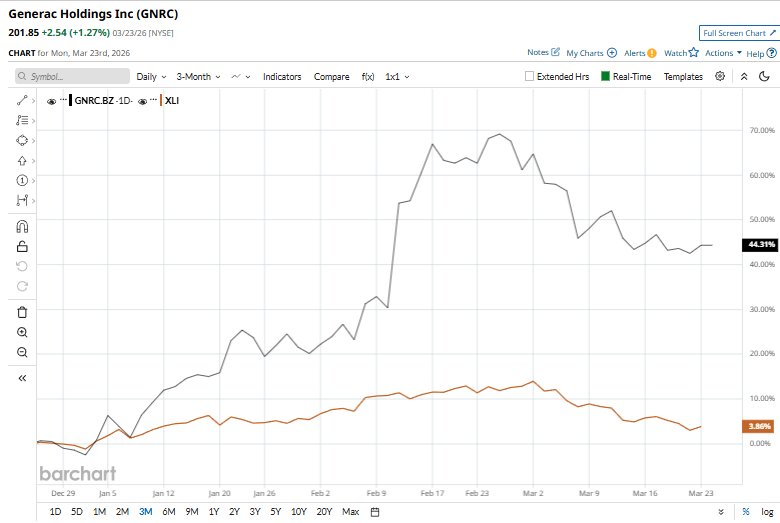Open the Templates menu

pos(683,77)
